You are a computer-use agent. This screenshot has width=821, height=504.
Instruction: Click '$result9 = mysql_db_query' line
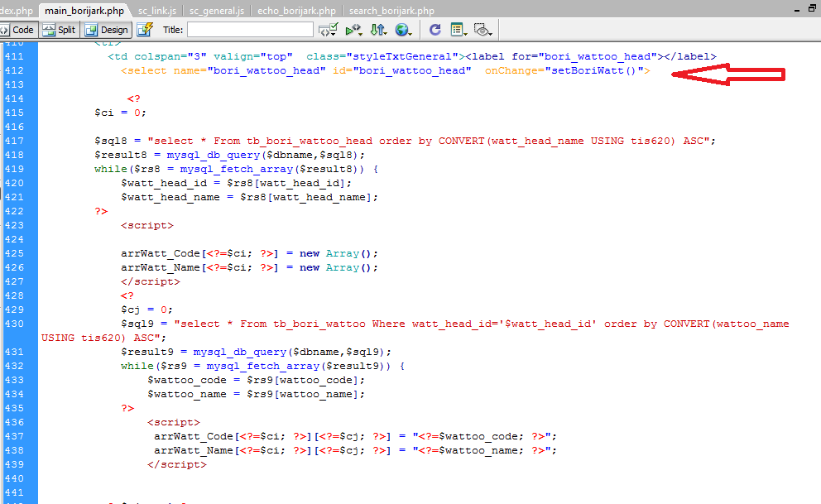[256, 353]
